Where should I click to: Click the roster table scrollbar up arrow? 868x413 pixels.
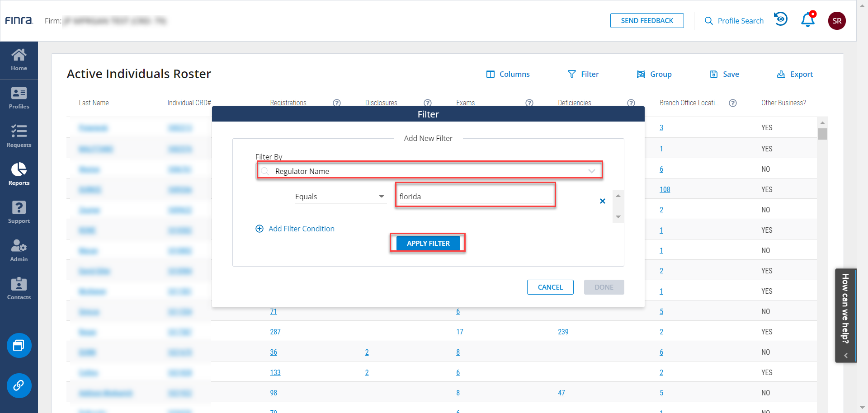coord(822,123)
